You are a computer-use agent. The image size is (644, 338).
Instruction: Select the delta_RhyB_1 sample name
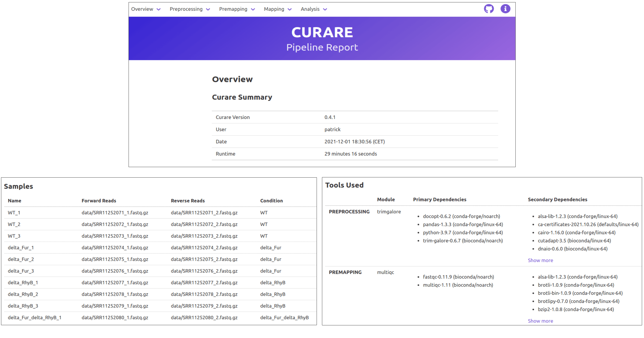23,282
